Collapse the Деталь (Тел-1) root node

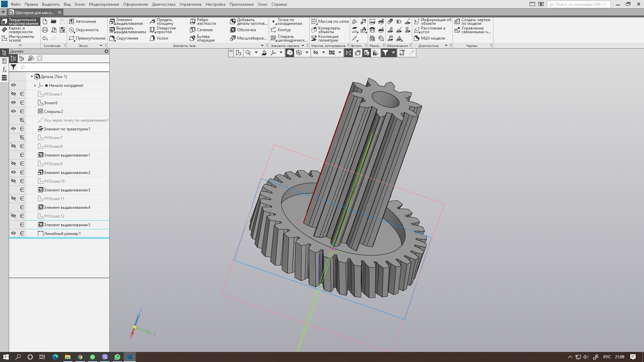click(x=32, y=77)
